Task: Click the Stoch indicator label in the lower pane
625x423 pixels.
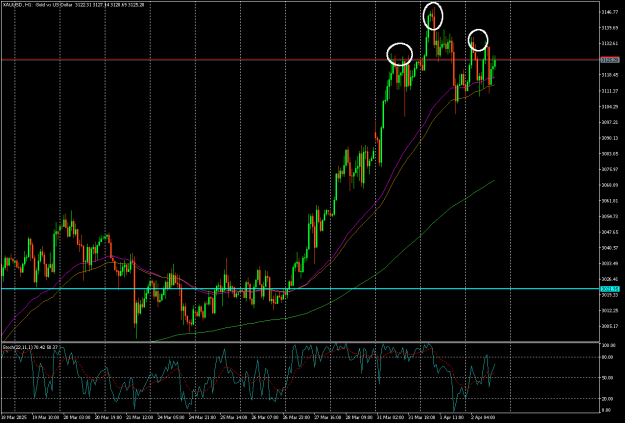Action: click(x=31, y=347)
